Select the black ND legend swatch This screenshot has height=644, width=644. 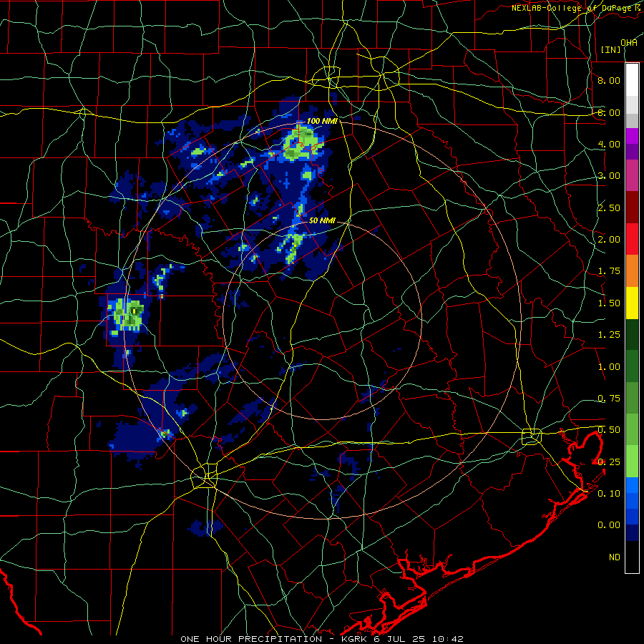[x=632, y=557]
